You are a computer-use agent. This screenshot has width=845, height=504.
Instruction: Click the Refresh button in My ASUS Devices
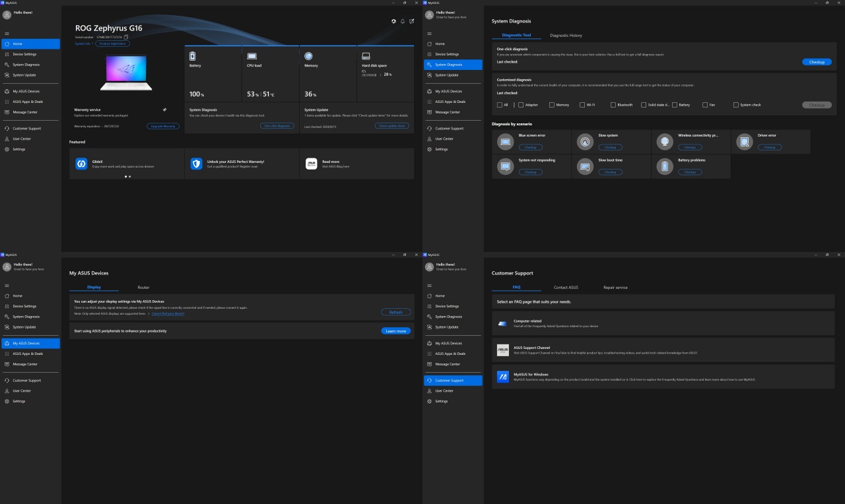click(396, 312)
